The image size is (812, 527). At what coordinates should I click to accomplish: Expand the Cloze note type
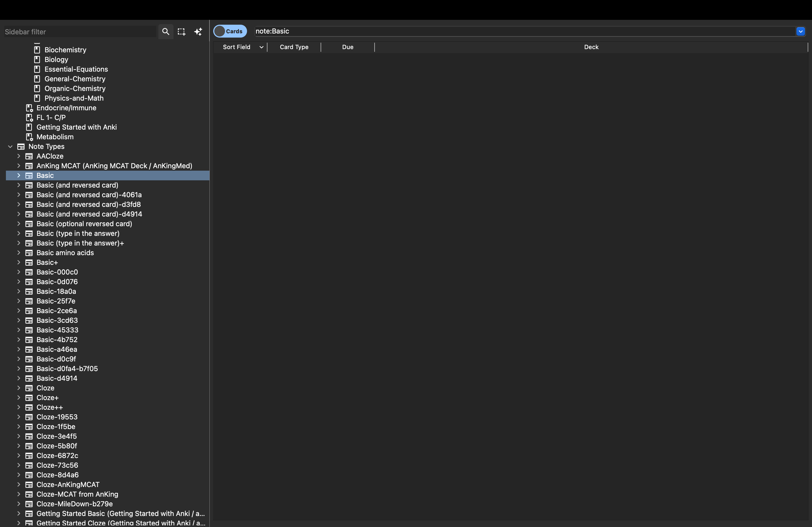(x=19, y=388)
